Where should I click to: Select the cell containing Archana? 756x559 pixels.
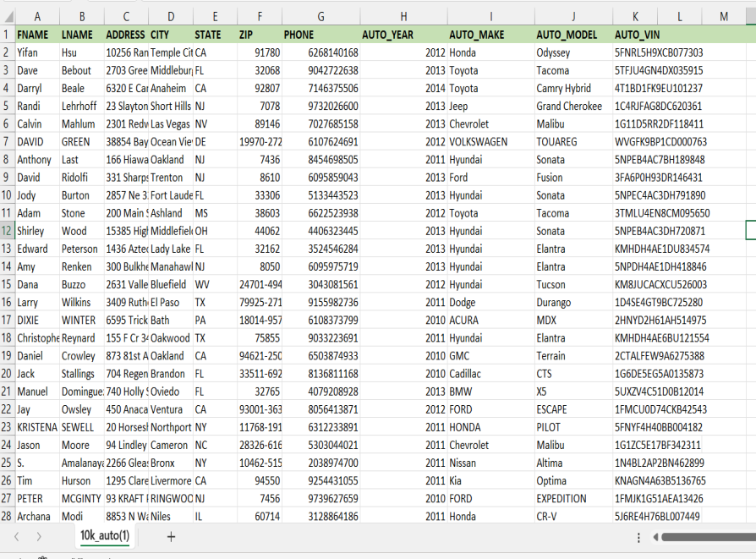pos(37,517)
